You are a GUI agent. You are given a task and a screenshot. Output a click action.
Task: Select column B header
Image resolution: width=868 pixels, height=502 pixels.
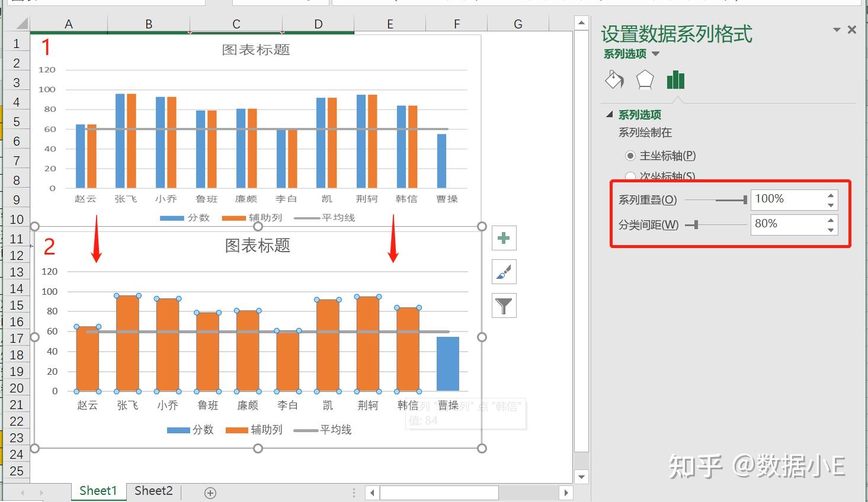[149, 24]
